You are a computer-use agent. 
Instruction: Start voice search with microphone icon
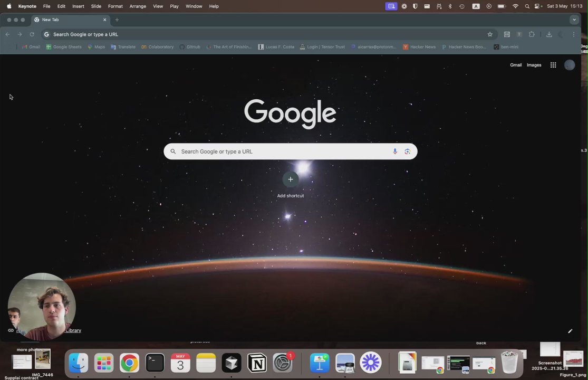tap(395, 151)
